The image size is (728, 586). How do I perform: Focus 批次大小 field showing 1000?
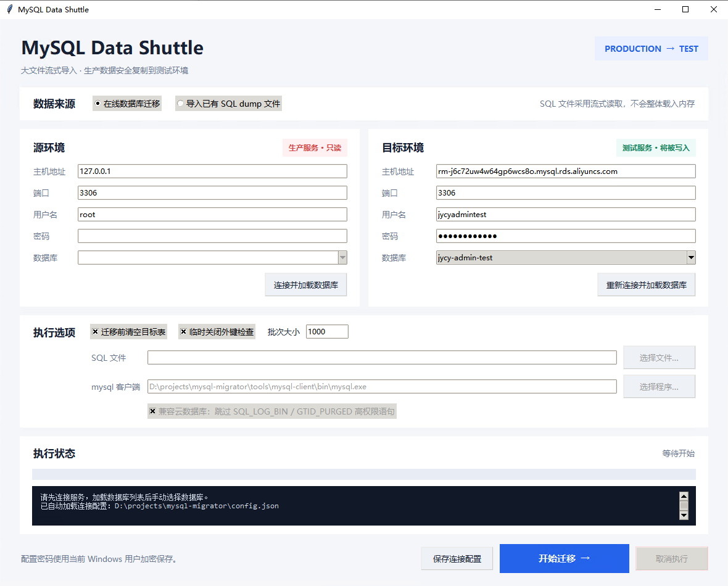point(328,331)
